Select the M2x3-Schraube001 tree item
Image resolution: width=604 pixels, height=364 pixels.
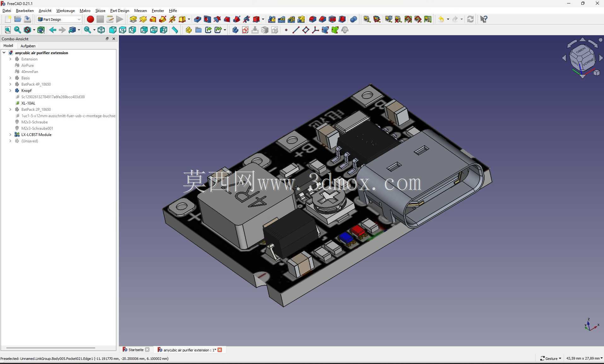tap(37, 128)
